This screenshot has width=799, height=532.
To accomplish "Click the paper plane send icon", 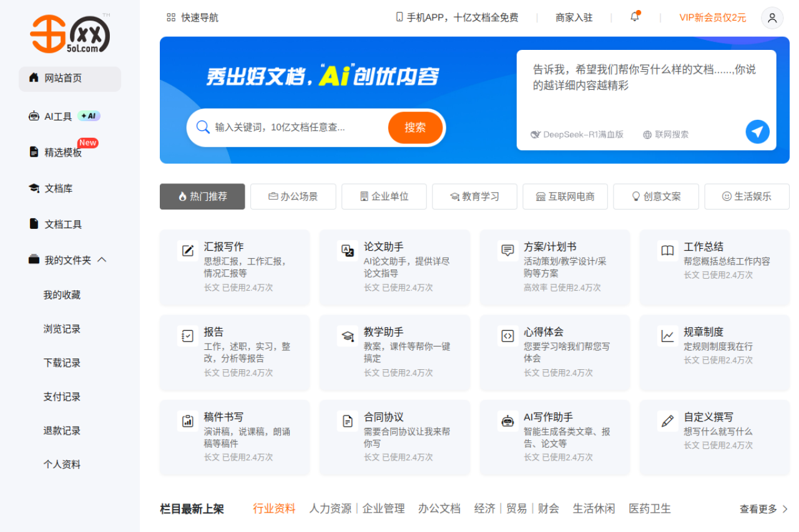I will [757, 132].
